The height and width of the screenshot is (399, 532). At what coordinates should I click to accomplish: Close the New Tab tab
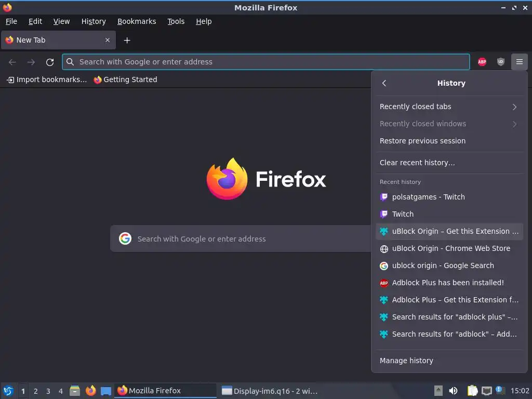(x=108, y=40)
